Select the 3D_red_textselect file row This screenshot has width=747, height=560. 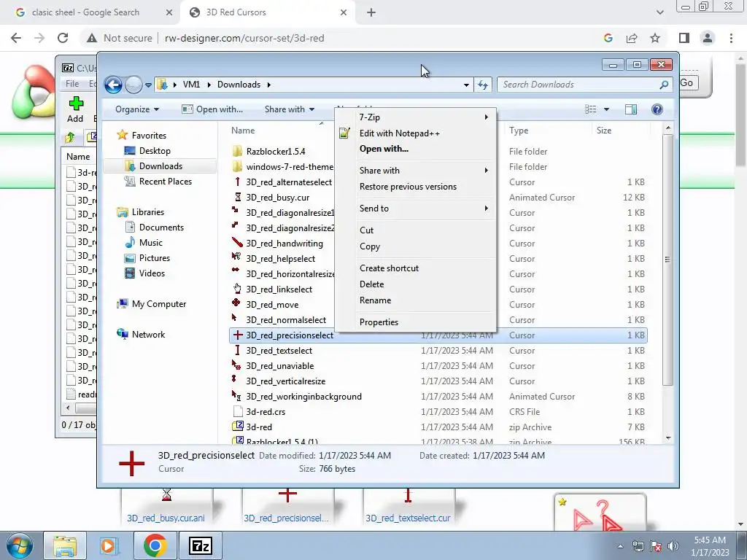[438, 351]
